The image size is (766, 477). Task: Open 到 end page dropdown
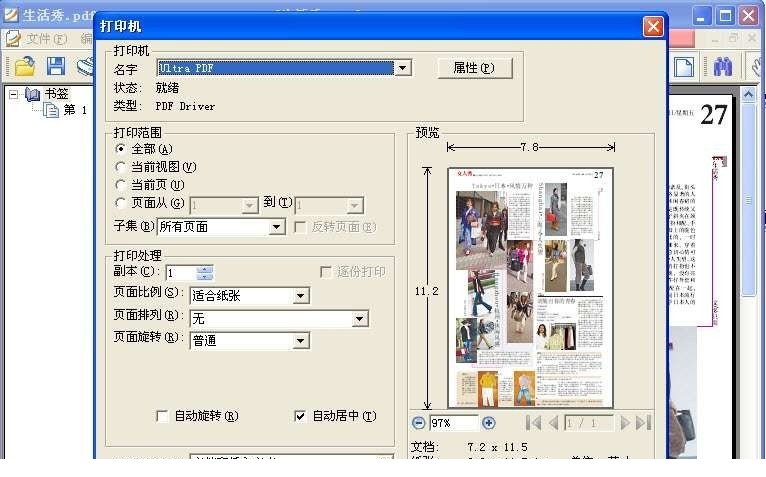click(x=355, y=206)
